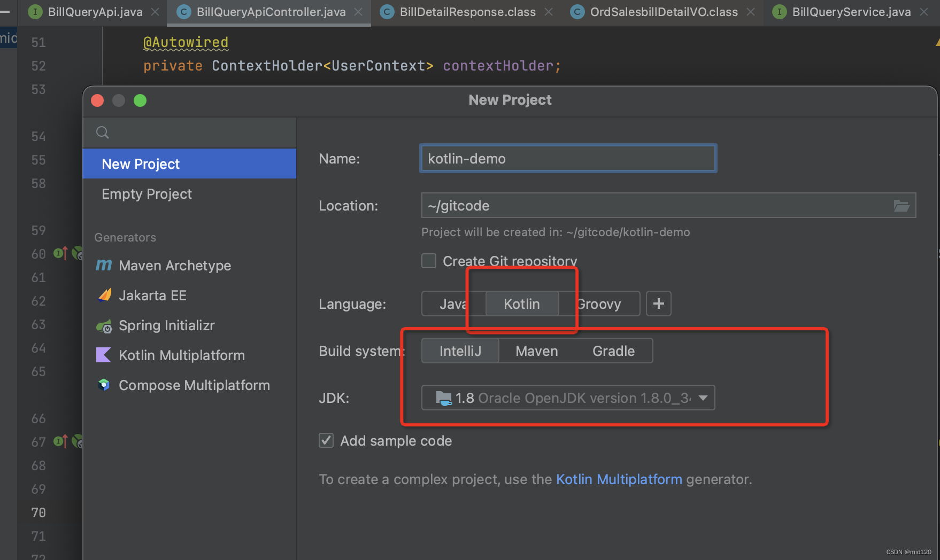Choose Gradle build system

(614, 351)
